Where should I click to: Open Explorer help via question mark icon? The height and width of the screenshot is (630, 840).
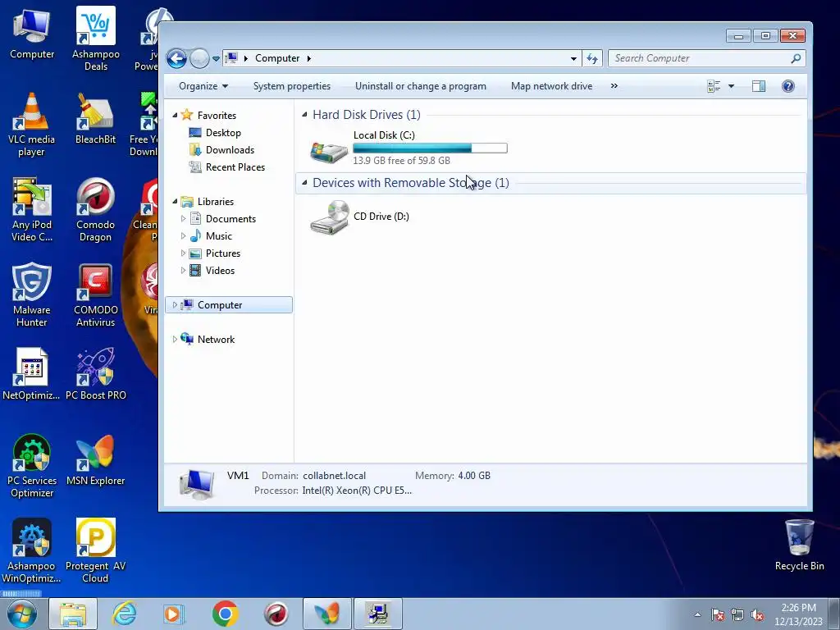click(x=788, y=86)
